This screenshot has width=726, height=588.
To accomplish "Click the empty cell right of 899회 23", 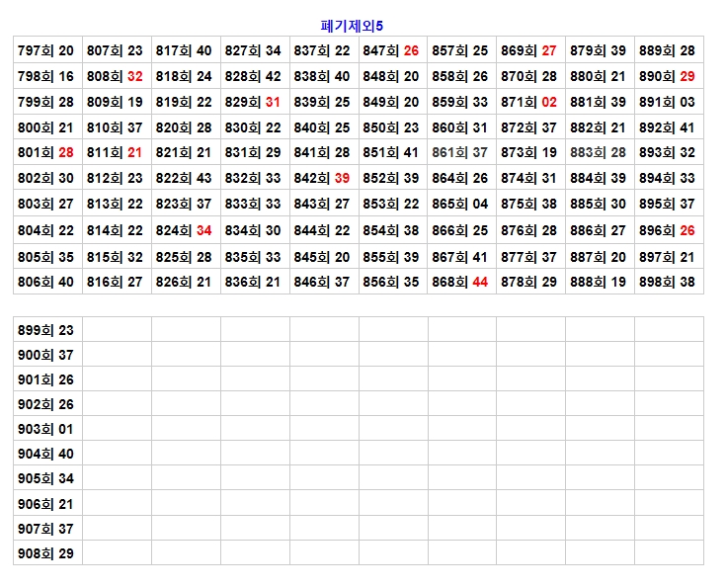I will [x=117, y=330].
